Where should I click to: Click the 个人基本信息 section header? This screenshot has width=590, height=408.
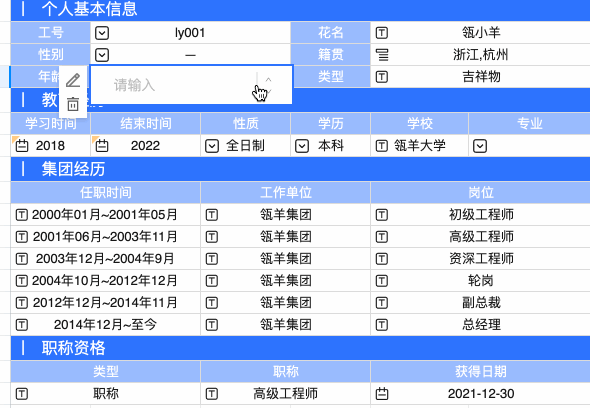(x=300, y=9)
